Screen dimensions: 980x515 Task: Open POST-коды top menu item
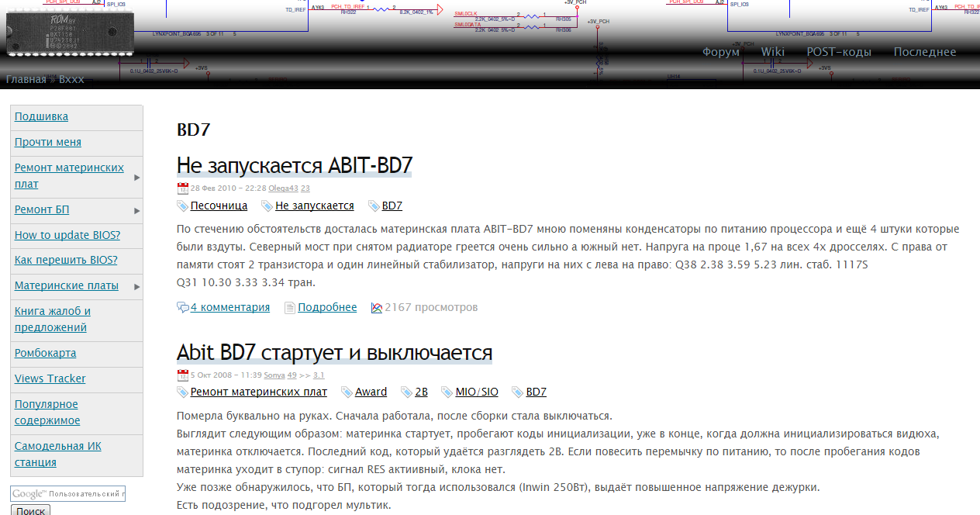pyautogui.click(x=839, y=52)
